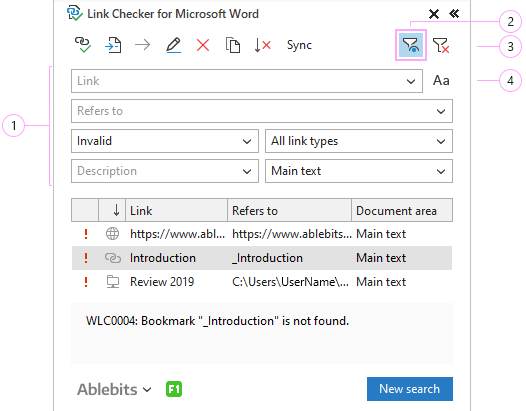Click Main text cell in Review 2019 row
526x411 pixels.
(381, 282)
